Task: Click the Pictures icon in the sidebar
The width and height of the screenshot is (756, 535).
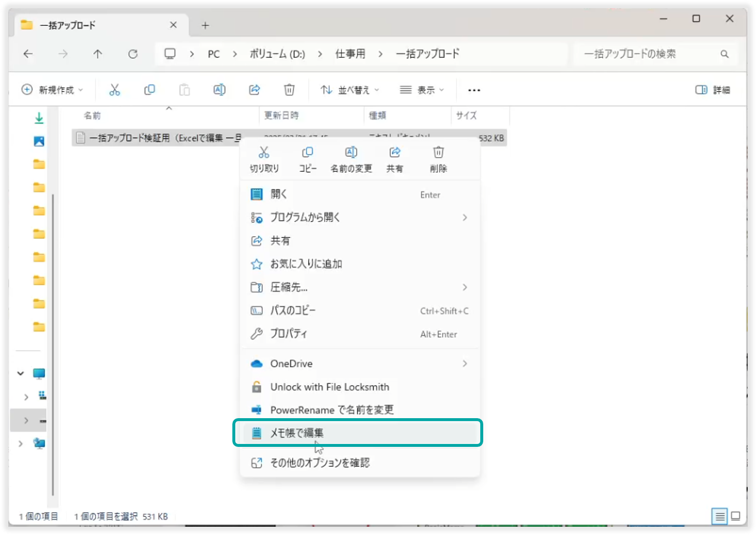Action: click(x=39, y=141)
